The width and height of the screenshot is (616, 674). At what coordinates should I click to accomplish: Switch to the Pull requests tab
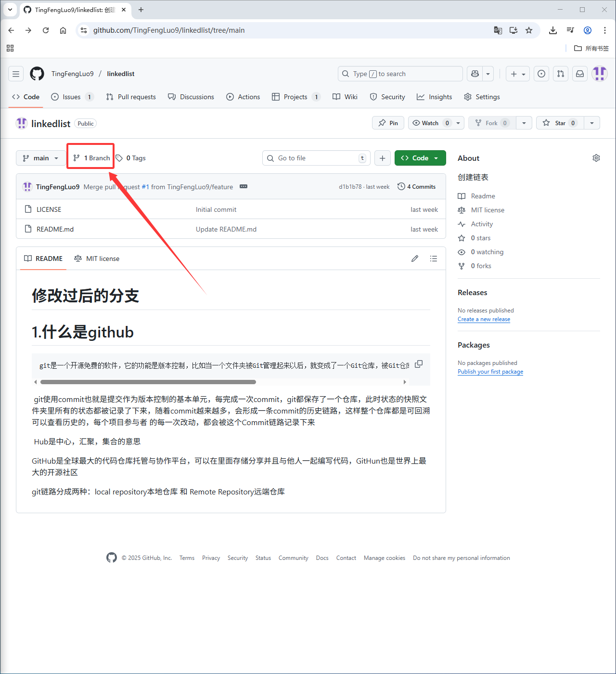pyautogui.click(x=131, y=97)
